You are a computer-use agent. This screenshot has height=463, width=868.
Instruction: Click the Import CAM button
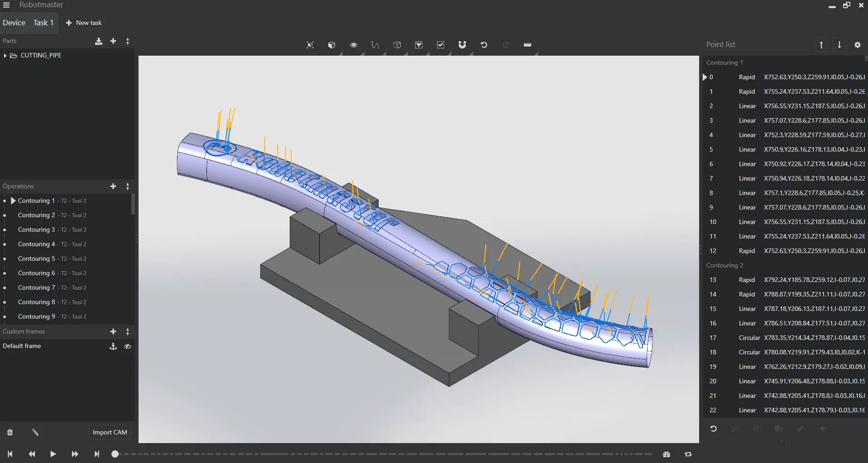[x=110, y=432]
